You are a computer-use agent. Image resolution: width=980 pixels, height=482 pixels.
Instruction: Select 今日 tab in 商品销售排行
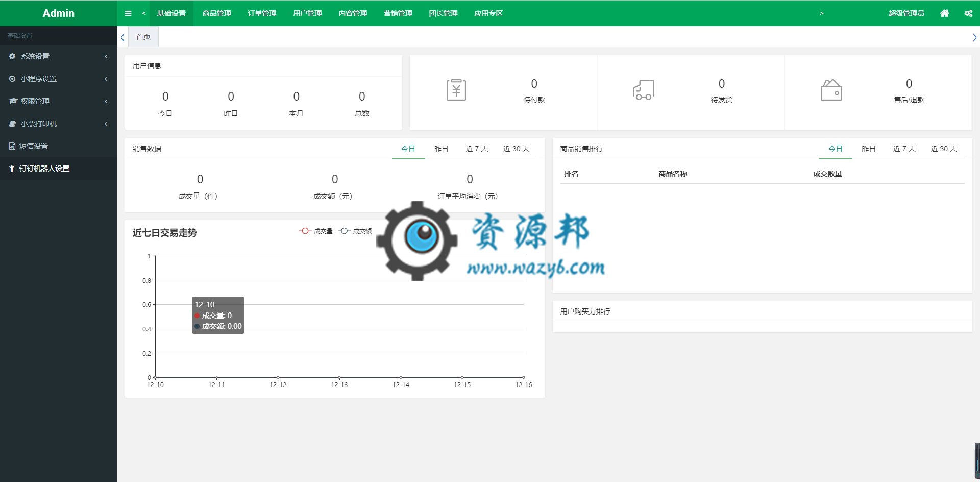click(x=836, y=149)
